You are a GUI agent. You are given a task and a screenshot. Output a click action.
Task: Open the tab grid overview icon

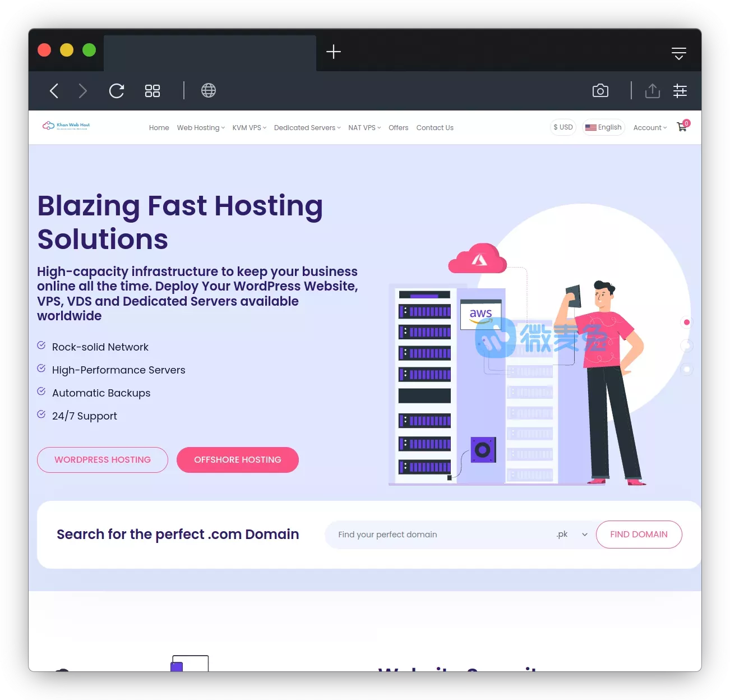[x=153, y=91]
